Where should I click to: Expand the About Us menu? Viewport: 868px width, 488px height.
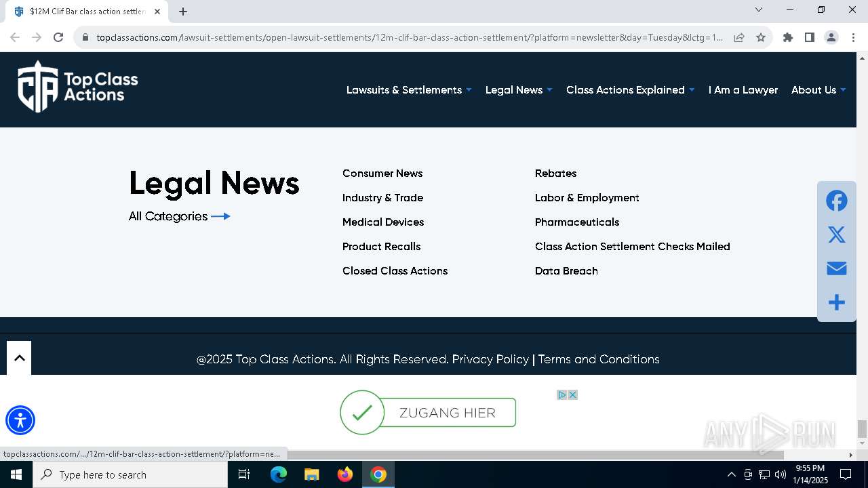tap(818, 89)
